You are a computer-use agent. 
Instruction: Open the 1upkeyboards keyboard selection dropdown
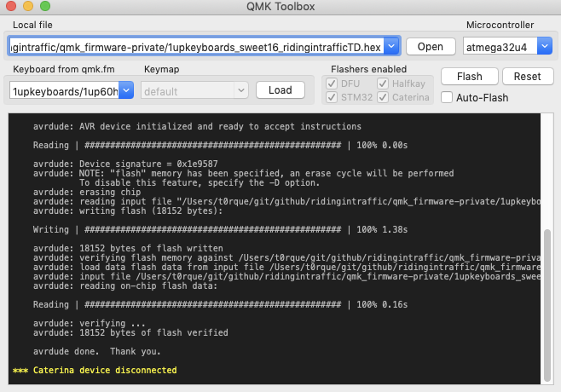pyautogui.click(x=126, y=90)
